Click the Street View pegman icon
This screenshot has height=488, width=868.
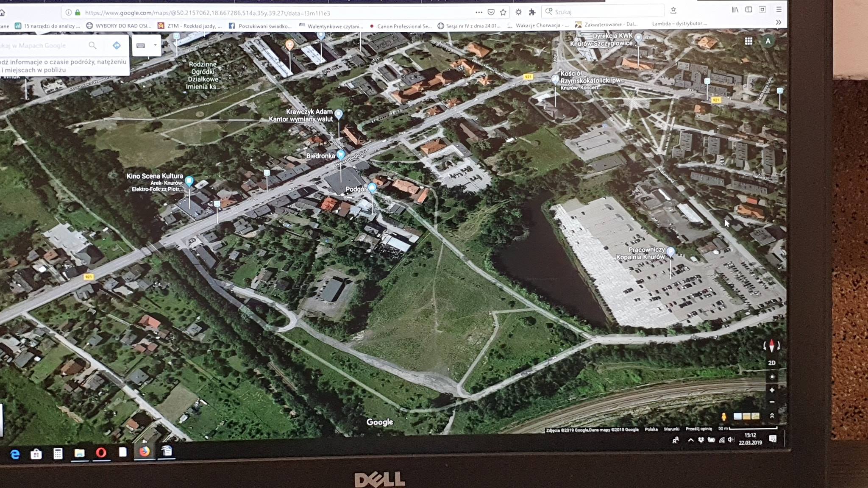tap(723, 417)
